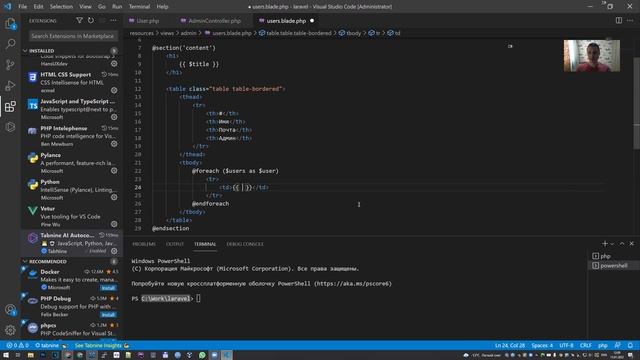Screen dimensions: 640x360
Task: Select the Vetur extension entry
Action: pos(71,216)
